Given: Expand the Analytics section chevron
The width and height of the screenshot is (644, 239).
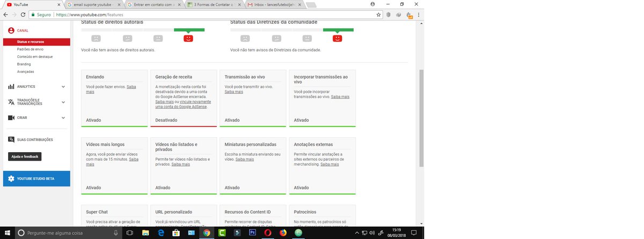Looking at the screenshot, I should pos(63,86).
